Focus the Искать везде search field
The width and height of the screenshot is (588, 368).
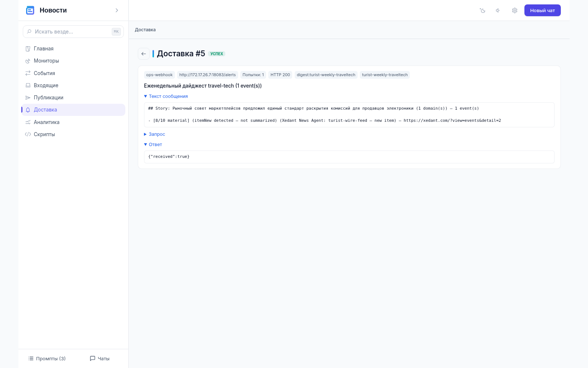[73, 32]
